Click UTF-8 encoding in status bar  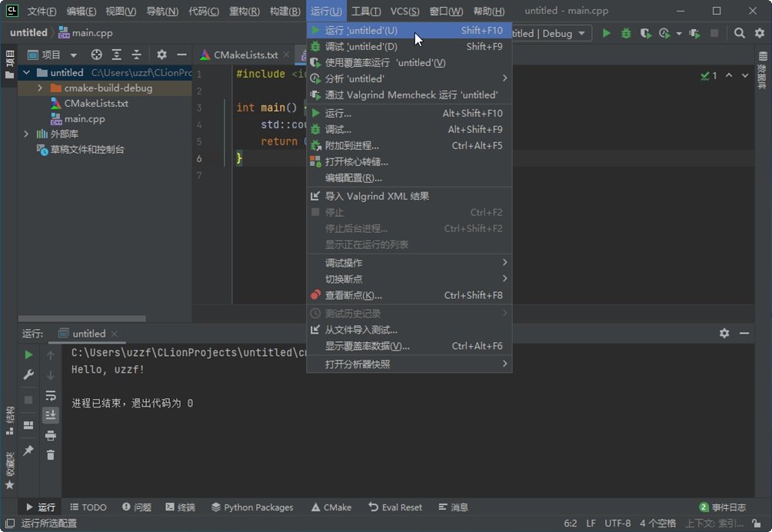point(617,523)
